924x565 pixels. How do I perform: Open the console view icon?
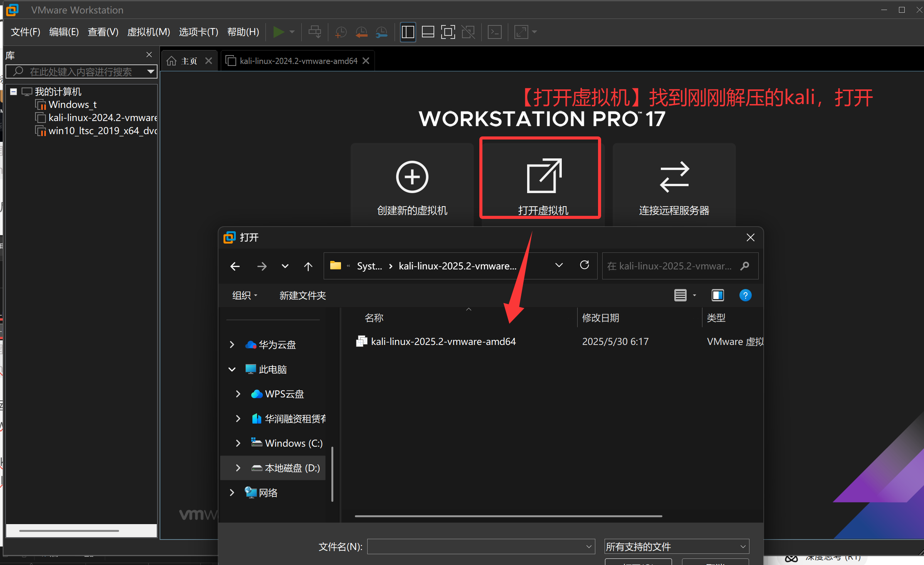click(x=495, y=32)
